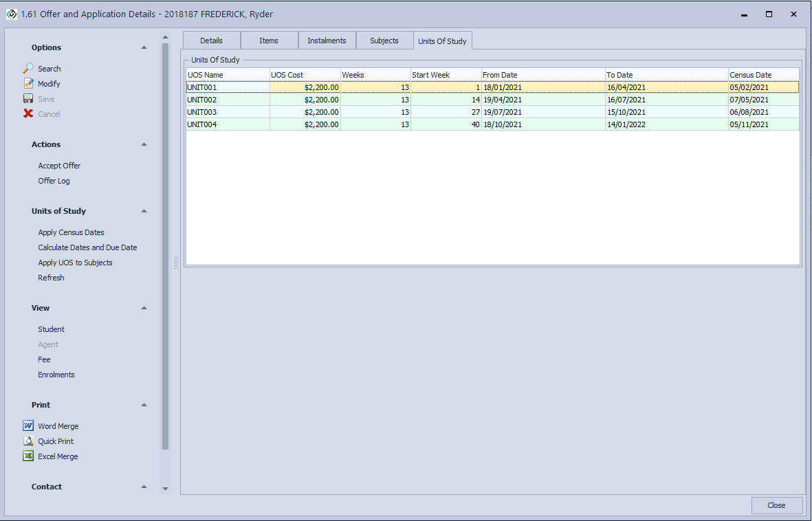Collapse the Print section
Viewport: 812px width, 521px height.
(x=144, y=405)
